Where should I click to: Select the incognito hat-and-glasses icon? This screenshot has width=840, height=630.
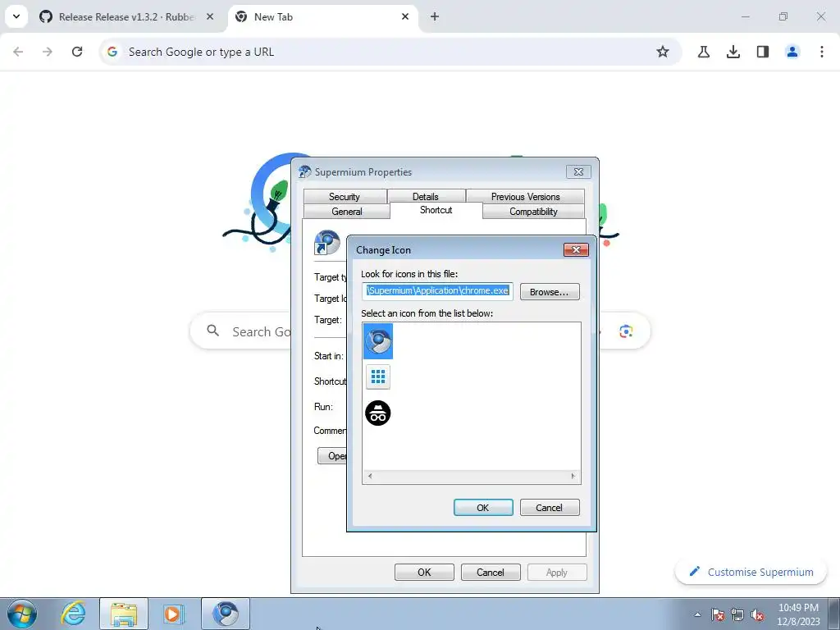point(378,413)
